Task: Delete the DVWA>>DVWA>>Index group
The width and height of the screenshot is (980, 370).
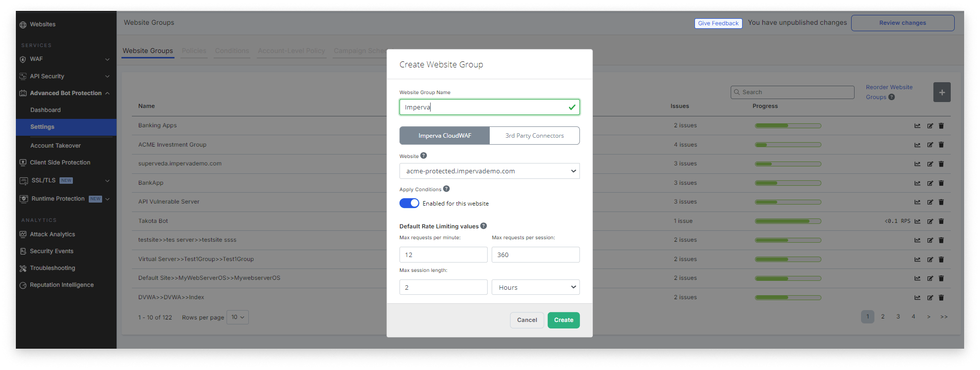Action: (x=941, y=298)
